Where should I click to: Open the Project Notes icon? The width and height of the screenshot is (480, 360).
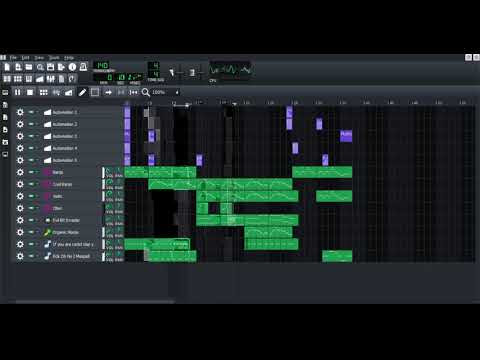click(62, 79)
